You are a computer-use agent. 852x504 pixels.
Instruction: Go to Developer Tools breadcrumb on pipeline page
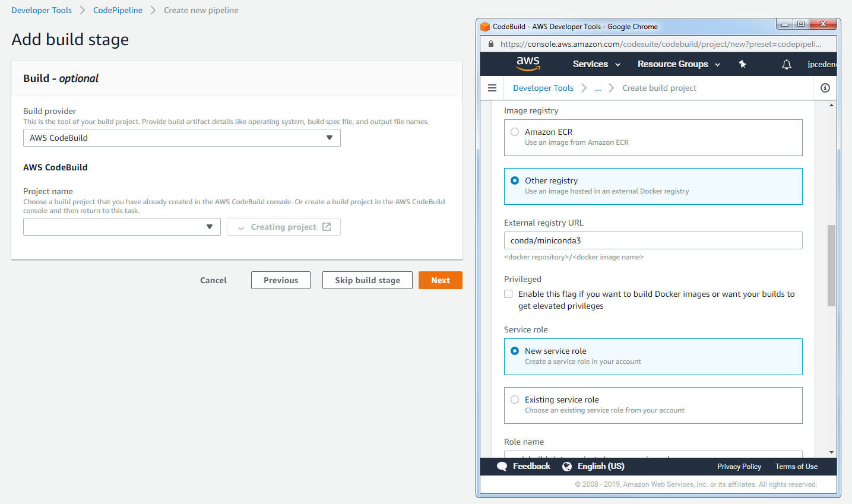(x=42, y=10)
